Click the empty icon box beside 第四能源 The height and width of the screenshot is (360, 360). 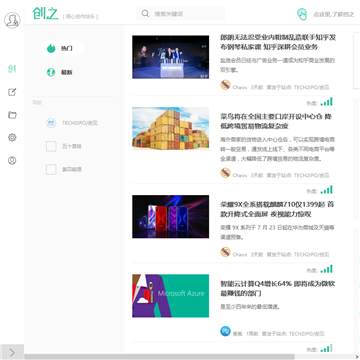point(51,170)
